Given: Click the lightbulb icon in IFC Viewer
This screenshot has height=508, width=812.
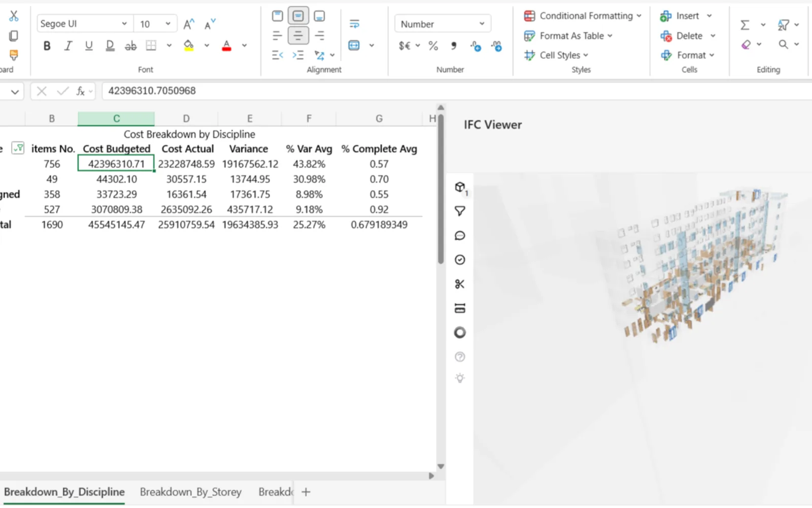Looking at the screenshot, I should click(460, 378).
